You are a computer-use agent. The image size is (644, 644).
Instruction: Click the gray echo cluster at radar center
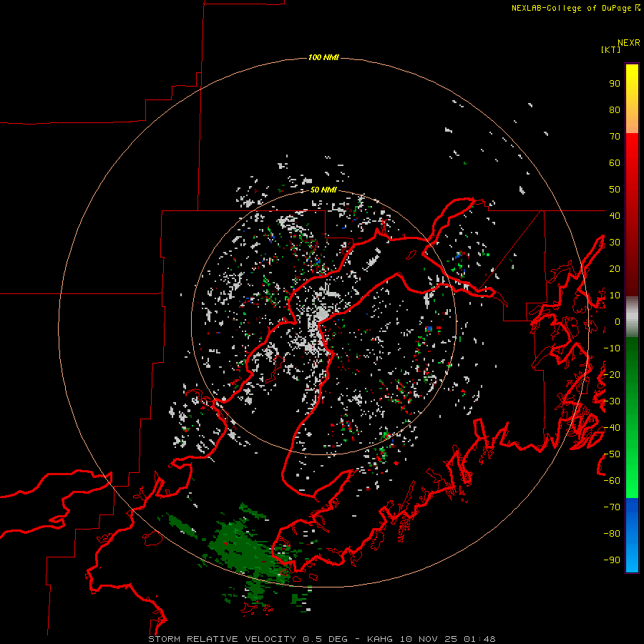pyautogui.click(x=318, y=321)
